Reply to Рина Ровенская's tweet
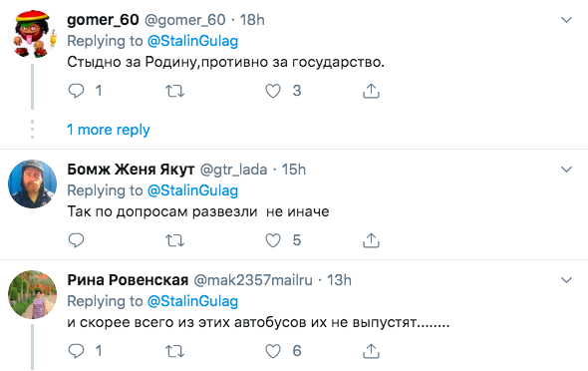The image size is (588, 371). (x=76, y=351)
